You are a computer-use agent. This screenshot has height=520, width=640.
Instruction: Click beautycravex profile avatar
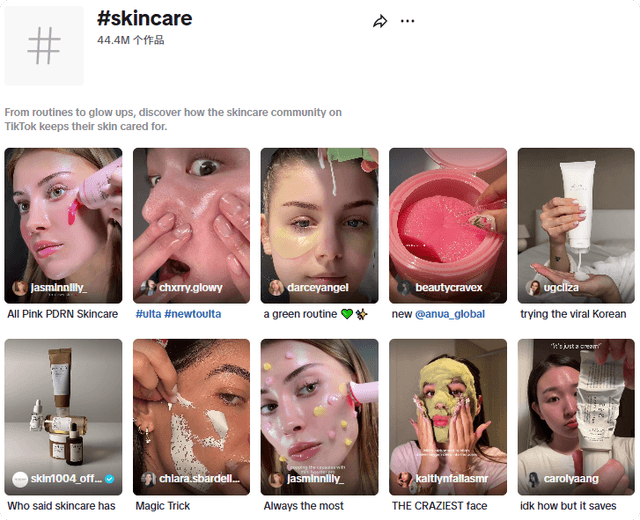click(404, 288)
